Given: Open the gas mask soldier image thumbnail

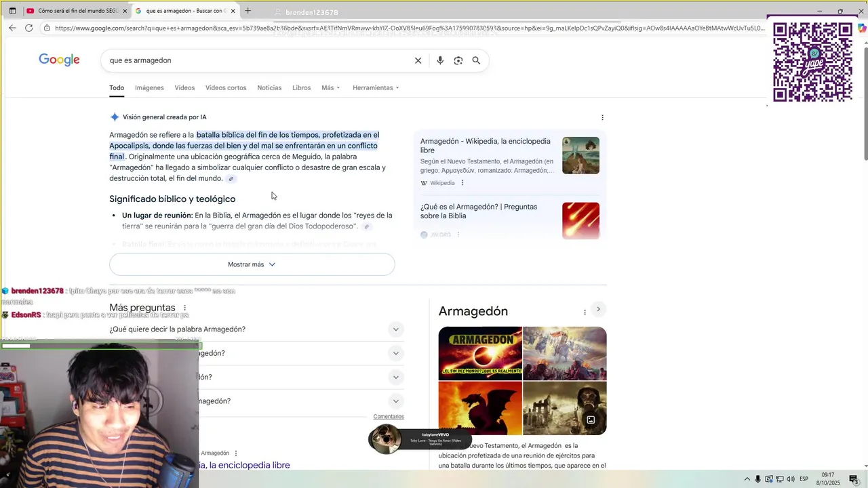Looking at the screenshot, I should click(565, 408).
